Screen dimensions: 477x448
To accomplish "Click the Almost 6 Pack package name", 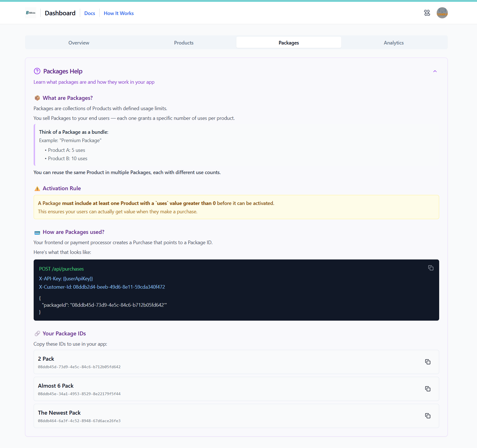I will tap(56, 386).
